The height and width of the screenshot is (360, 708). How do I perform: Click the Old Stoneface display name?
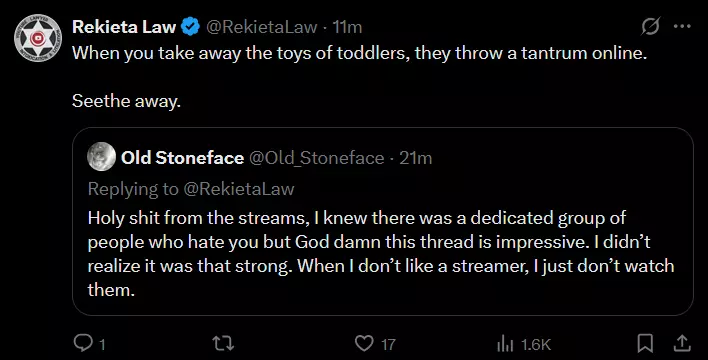[182, 158]
